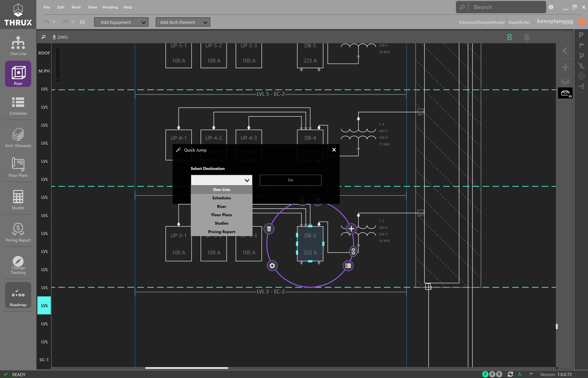Expand the redo history dropdown arrow
Image resolution: width=588 pixels, height=378 pixels.
coord(73,22)
